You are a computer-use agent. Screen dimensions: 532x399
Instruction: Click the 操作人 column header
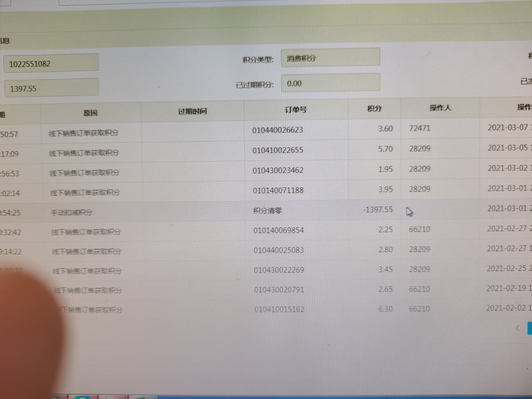440,108
